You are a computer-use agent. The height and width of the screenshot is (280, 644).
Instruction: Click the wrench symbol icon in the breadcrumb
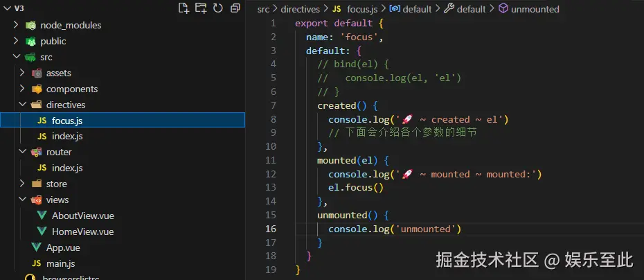pos(449,8)
